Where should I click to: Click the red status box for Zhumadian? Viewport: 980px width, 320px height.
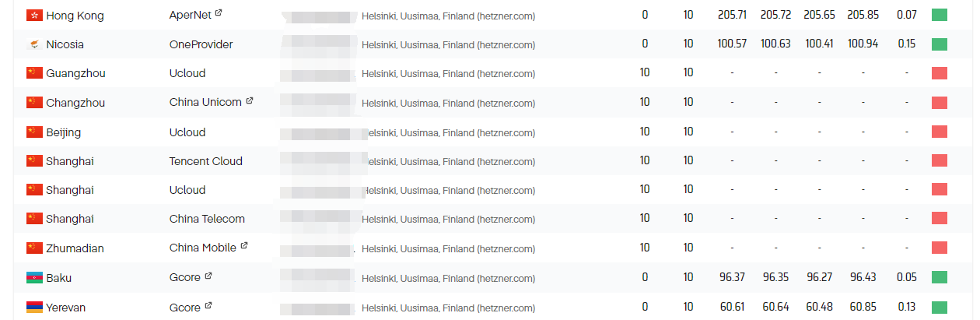tap(940, 248)
